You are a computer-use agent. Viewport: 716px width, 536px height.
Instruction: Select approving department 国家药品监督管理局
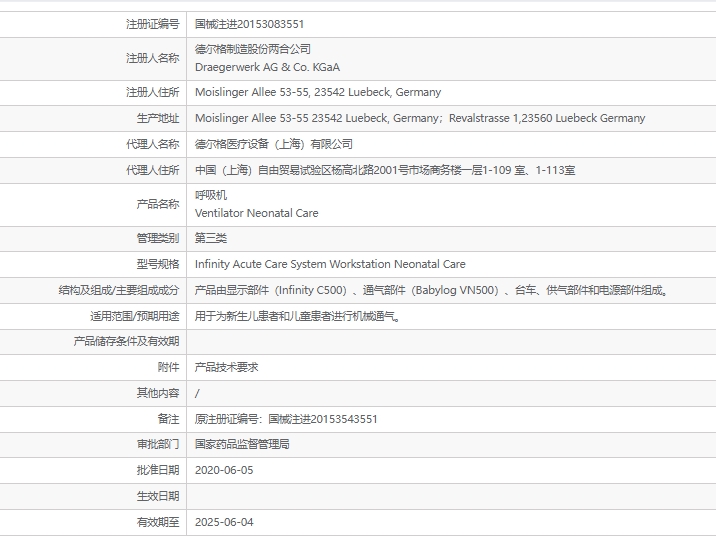coord(242,444)
